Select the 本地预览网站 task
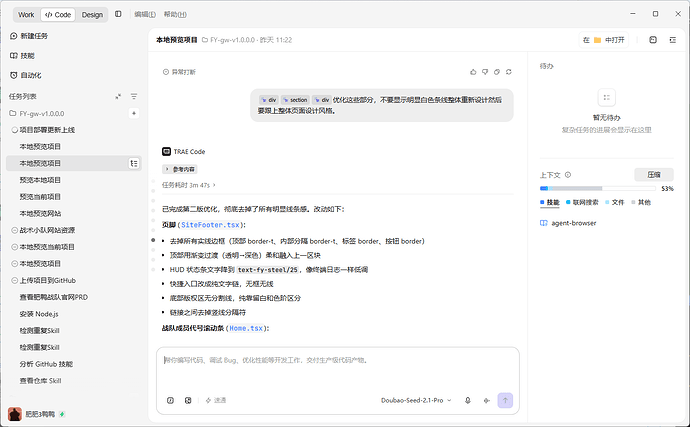Screen dimensions: 690x427 click(40, 214)
